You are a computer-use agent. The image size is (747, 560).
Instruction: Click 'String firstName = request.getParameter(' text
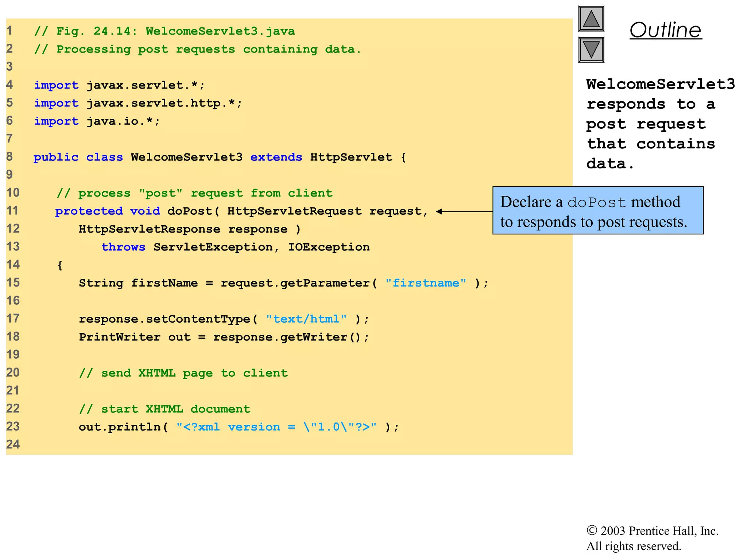click(228, 283)
